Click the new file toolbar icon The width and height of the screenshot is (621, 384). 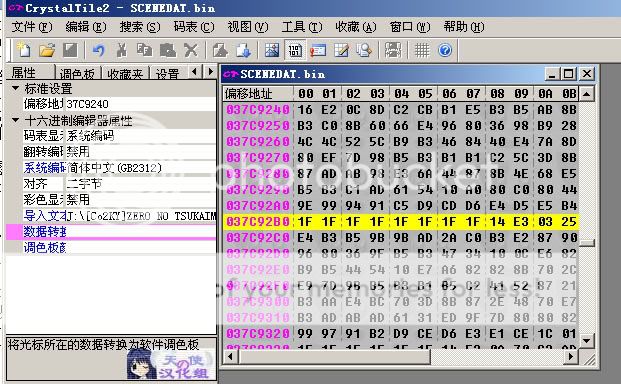point(24,50)
